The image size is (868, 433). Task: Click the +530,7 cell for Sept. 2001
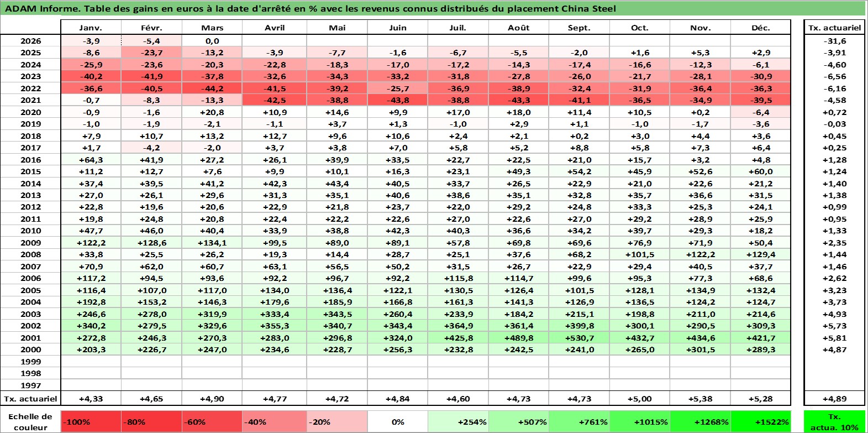[x=579, y=338]
